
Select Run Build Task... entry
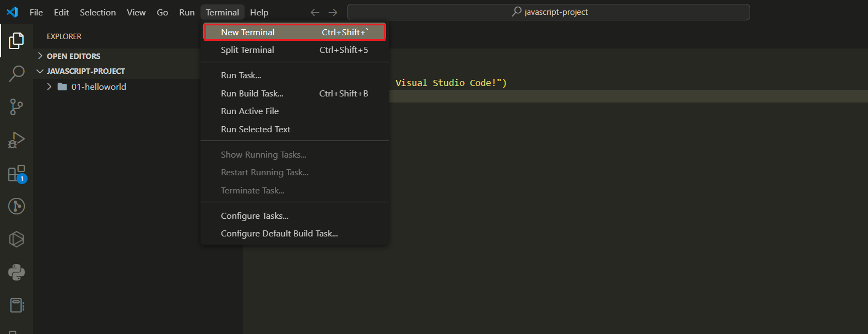tap(295, 93)
